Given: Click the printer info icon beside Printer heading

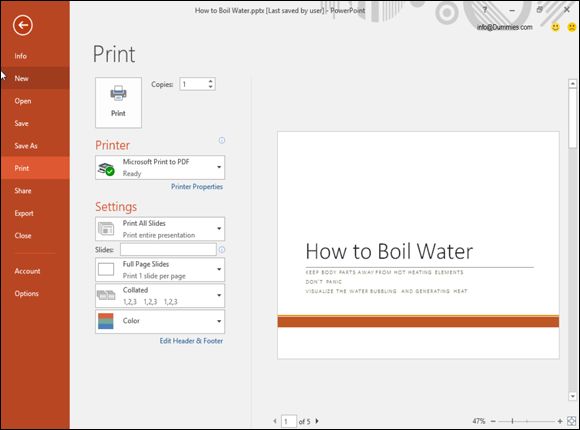Looking at the screenshot, I should [x=222, y=140].
